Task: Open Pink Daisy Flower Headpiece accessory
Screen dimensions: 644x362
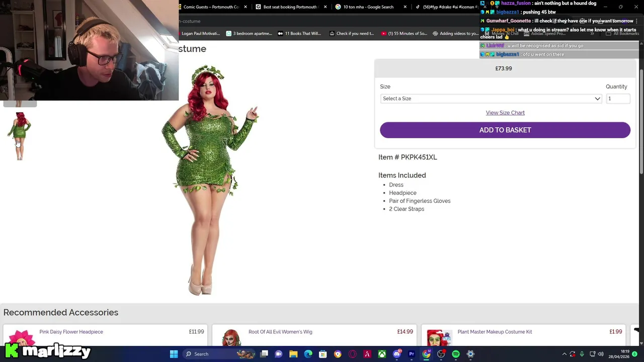Action: [71, 332]
